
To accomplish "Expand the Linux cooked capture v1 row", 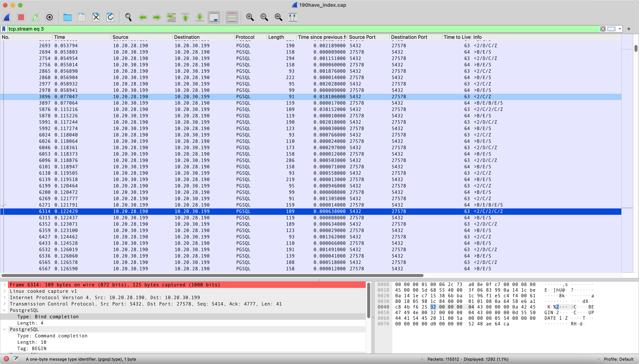I will [5, 291].
